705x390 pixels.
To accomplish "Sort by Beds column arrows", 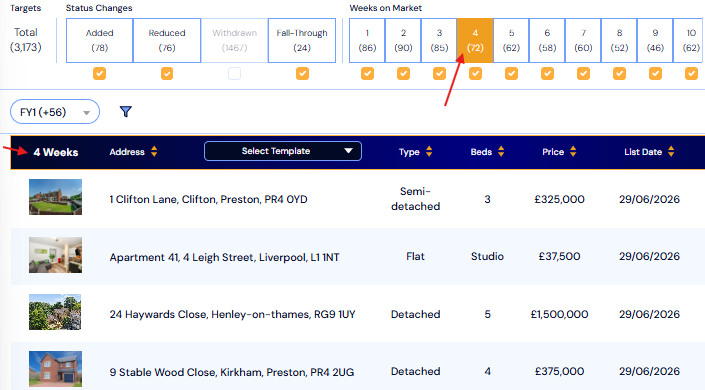I will pos(501,152).
